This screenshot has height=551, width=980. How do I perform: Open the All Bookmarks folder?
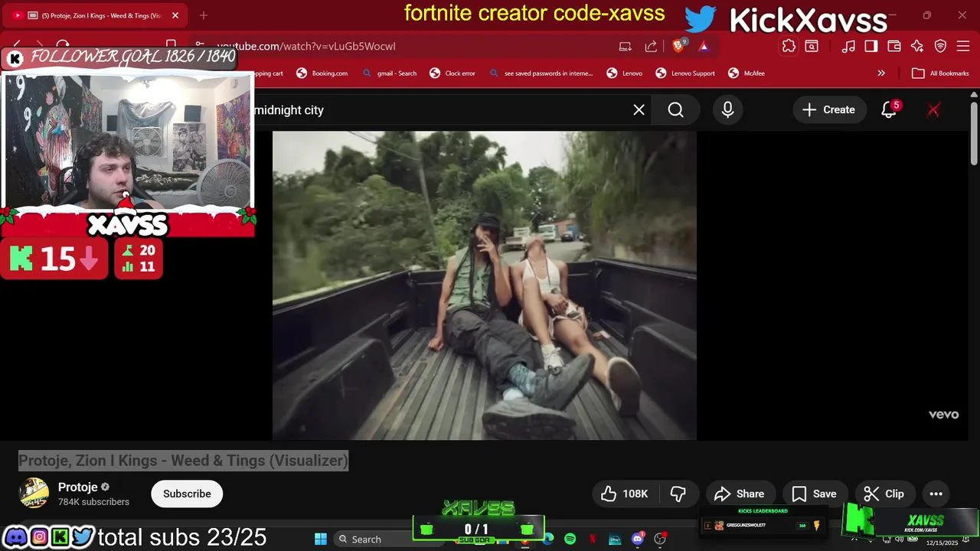click(x=941, y=73)
